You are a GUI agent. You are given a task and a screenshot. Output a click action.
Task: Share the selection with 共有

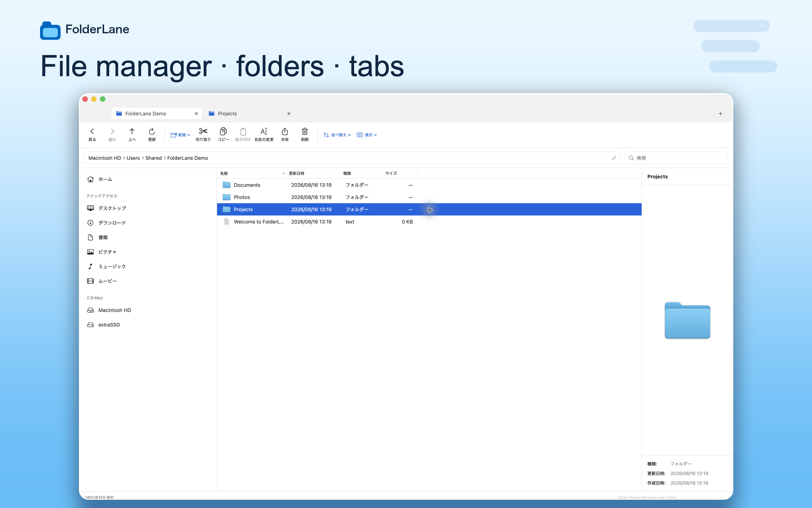coord(284,134)
